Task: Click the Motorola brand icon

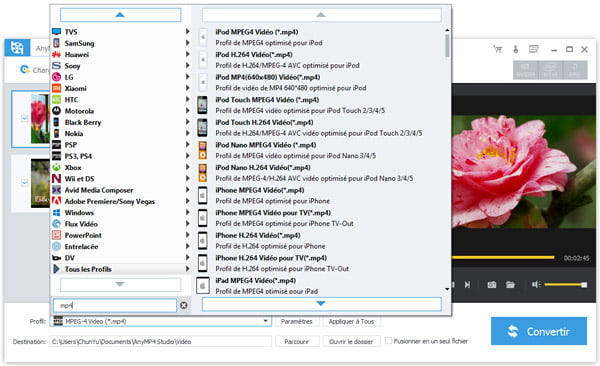Action: point(57,111)
